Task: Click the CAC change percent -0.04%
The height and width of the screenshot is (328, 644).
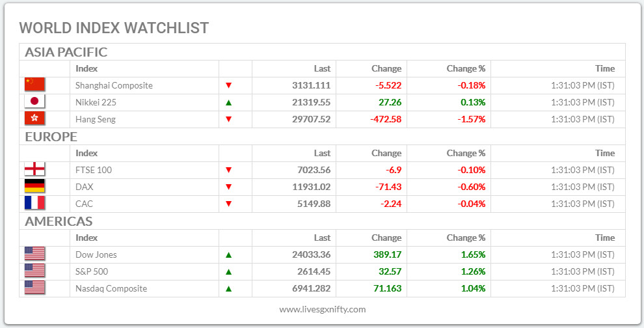Action: (x=472, y=204)
